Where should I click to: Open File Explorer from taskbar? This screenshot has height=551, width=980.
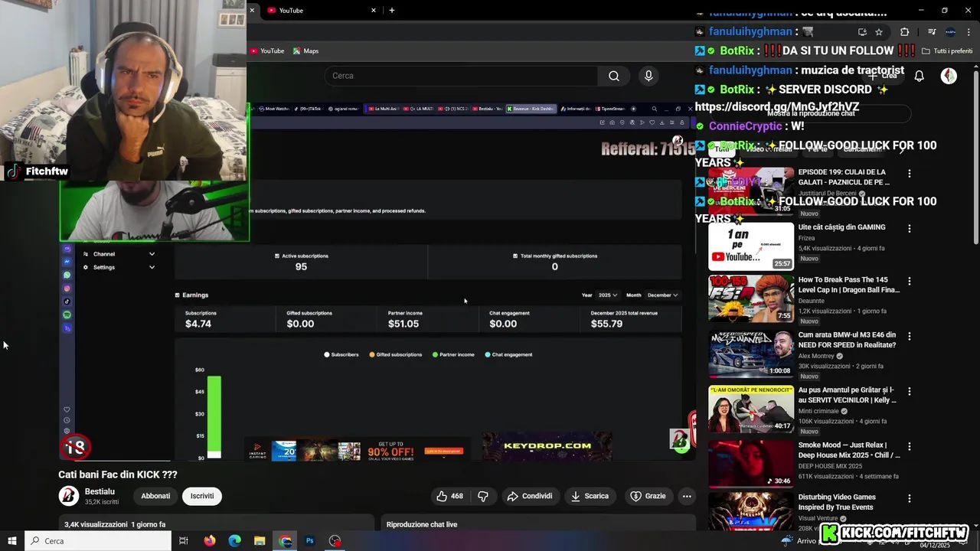point(260,541)
